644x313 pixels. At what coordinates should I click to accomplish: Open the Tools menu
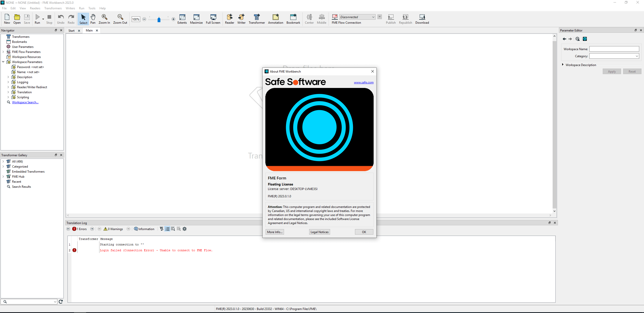pos(92,8)
